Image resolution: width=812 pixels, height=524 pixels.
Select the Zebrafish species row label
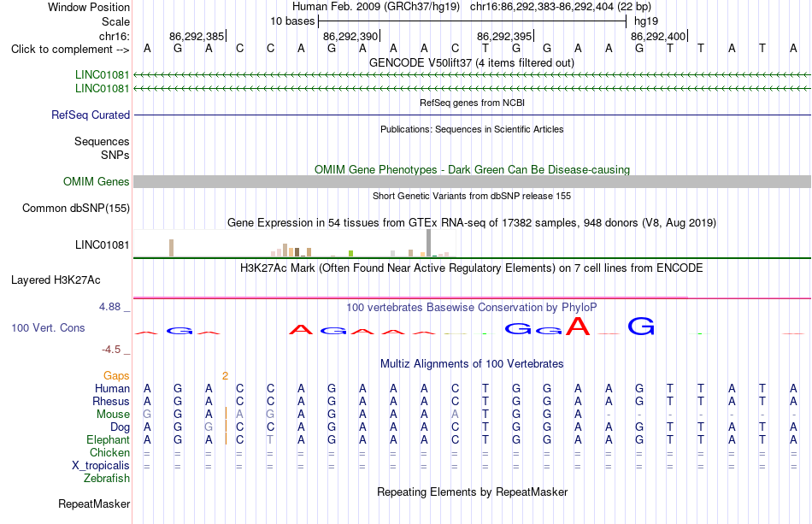point(107,478)
